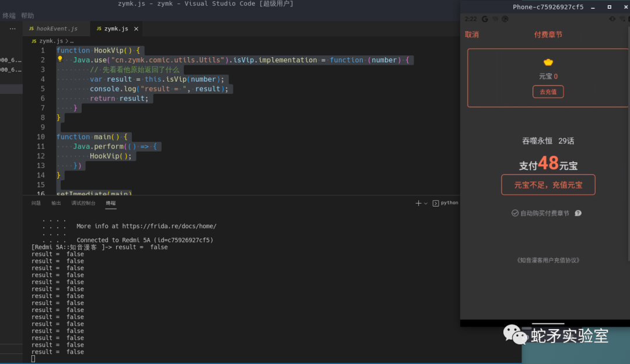This screenshot has height=364, width=630.
Task: Click 'function HookVip() {' on line 1
Action: point(98,51)
